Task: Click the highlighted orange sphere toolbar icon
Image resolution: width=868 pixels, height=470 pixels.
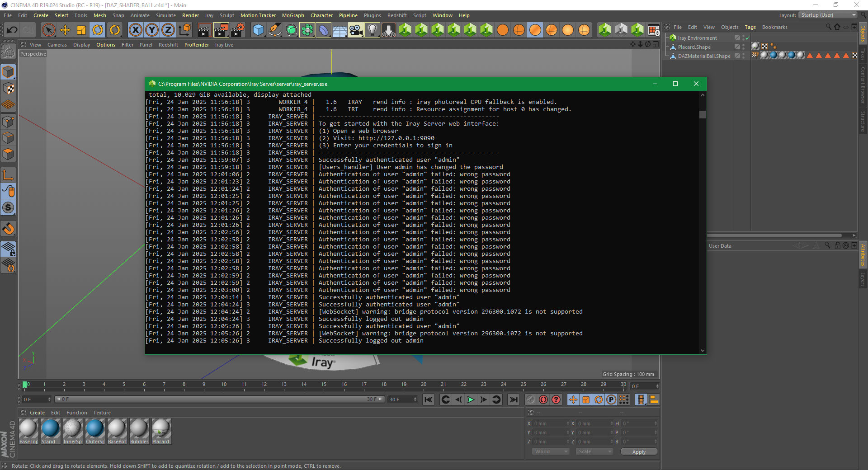Action: point(535,30)
